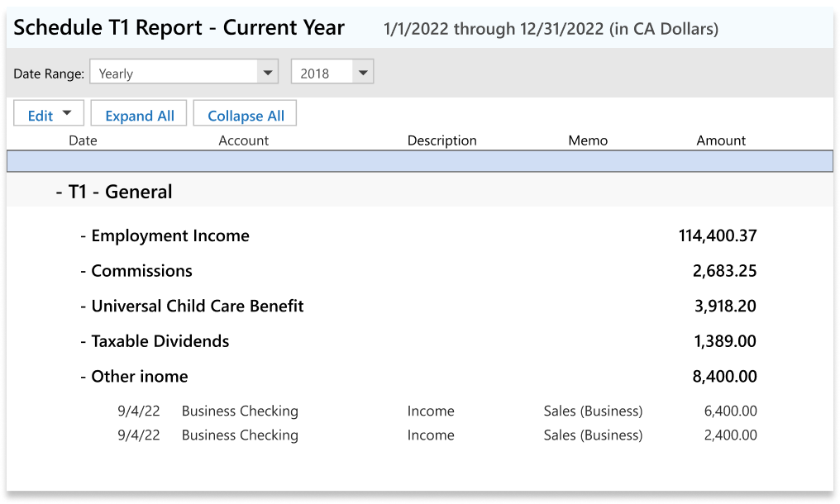
Task: Open the Date Range Yearly dropdown
Action: [x=267, y=73]
